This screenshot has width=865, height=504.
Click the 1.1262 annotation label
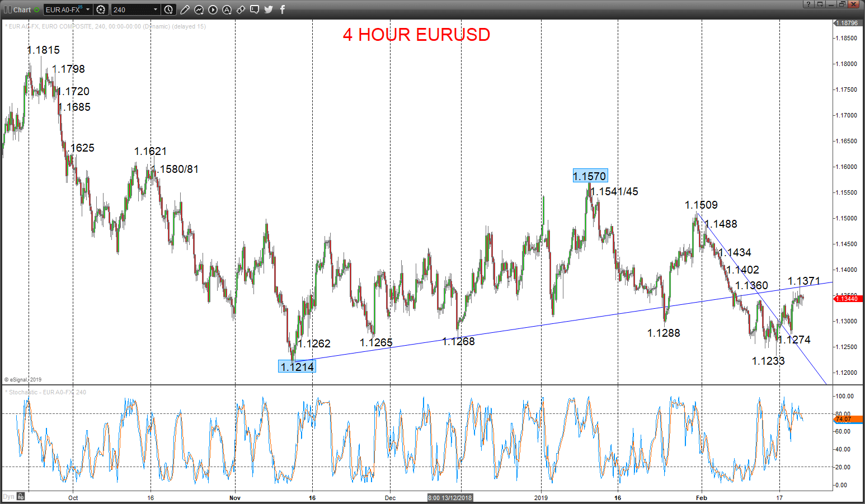coord(314,343)
